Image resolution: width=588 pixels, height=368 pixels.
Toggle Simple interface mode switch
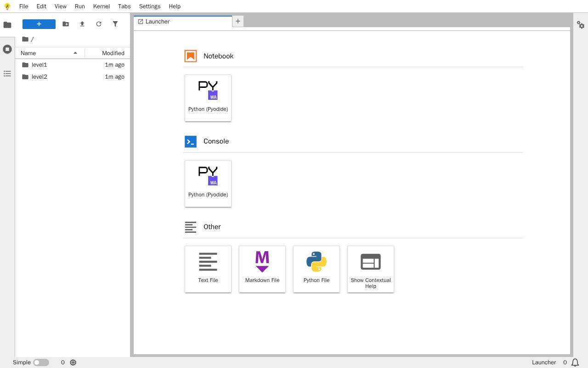click(41, 362)
